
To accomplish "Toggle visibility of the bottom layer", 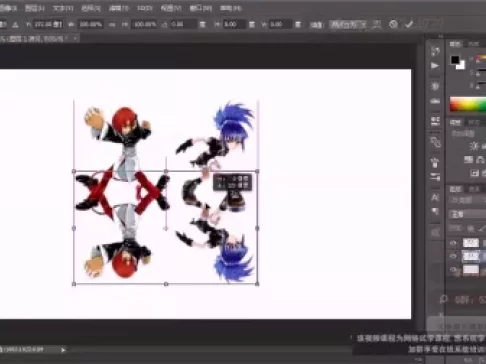I will 453,270.
